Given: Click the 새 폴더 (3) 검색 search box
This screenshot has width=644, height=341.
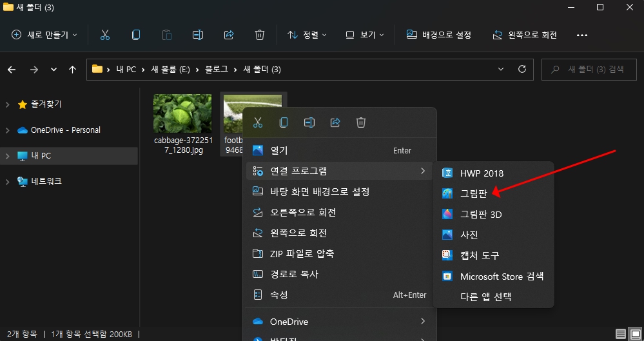Looking at the screenshot, I should tap(589, 70).
